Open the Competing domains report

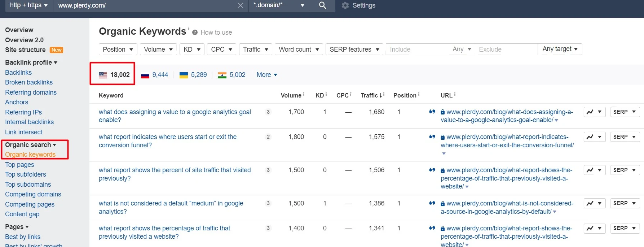click(33, 194)
